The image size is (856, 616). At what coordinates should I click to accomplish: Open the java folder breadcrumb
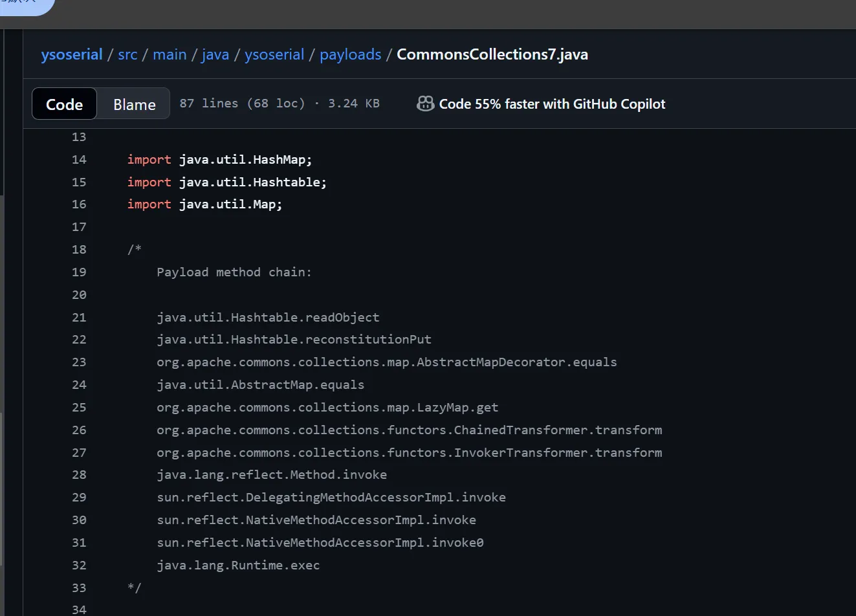click(215, 54)
